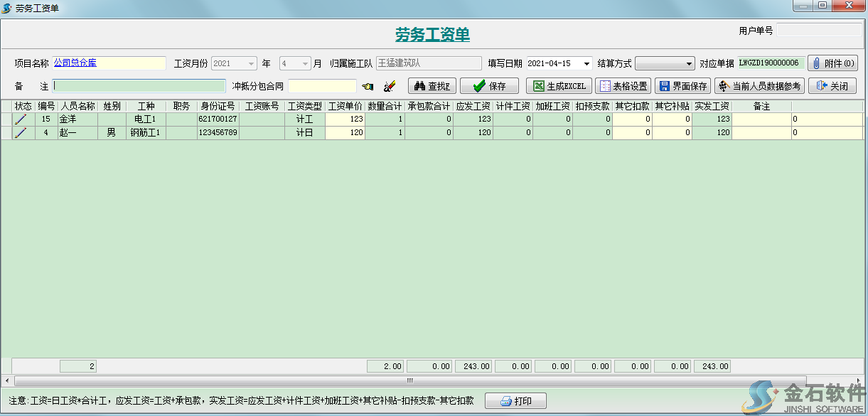Viewport: 868px width, 416px height.
Task: Open 当前人员数据参考 reference
Action: 759,86
